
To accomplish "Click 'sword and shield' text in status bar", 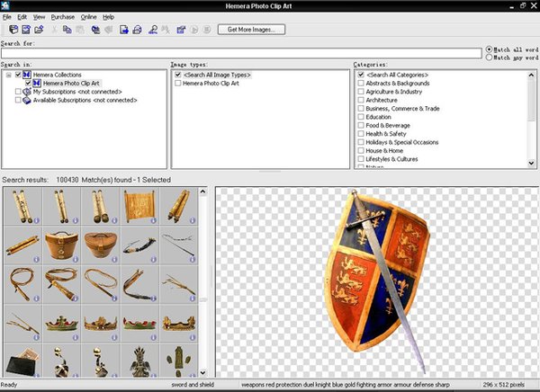I will coord(193,385).
